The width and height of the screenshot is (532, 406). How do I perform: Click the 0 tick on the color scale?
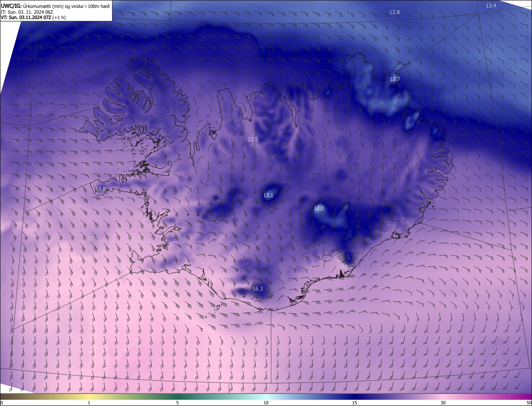coord(2,403)
